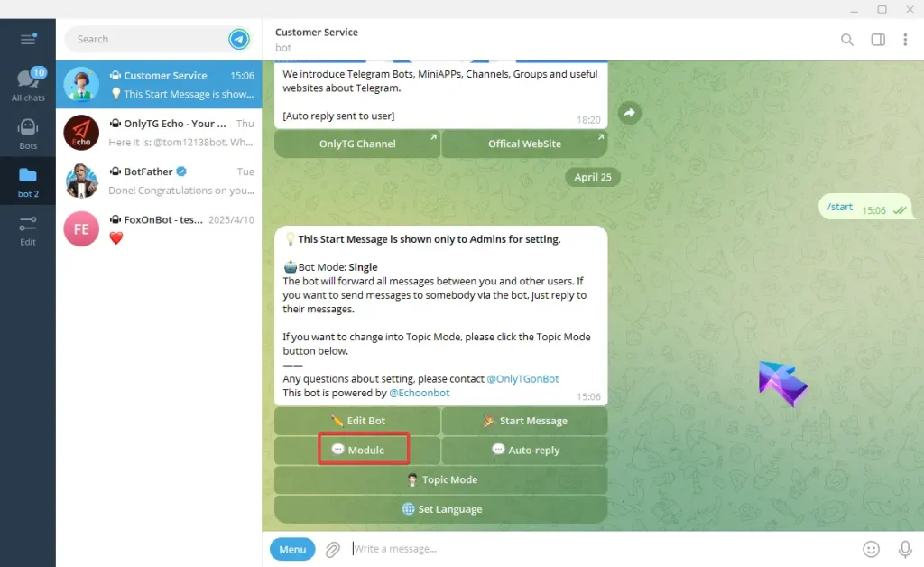Open the emoji picker
This screenshot has height=567, width=924.
coord(871,549)
